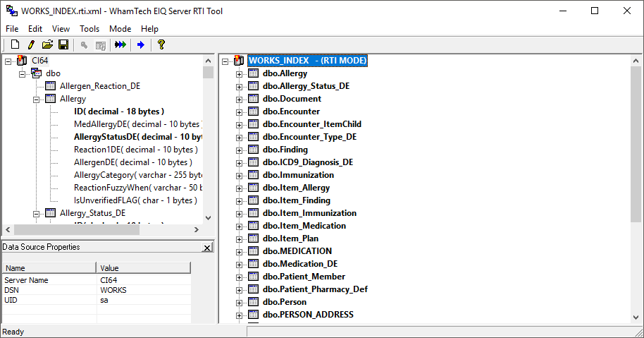Click the left-tree Allergy table icon
The height and width of the screenshot is (338, 644).
(x=51, y=99)
